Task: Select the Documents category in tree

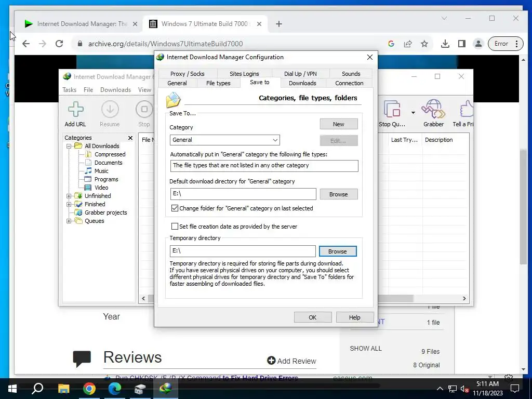Action: coord(108,163)
